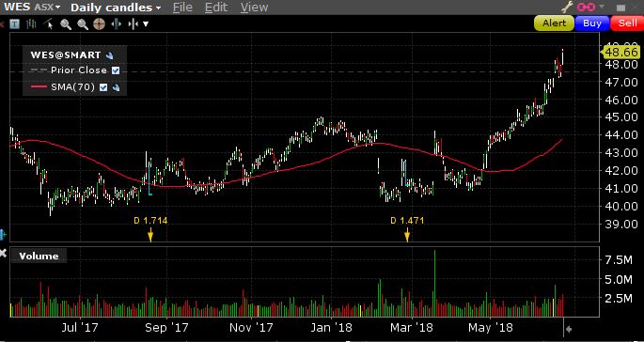The width and height of the screenshot is (644, 342).
Task: Click the 7.5M volume axis label
Action: 619,260
